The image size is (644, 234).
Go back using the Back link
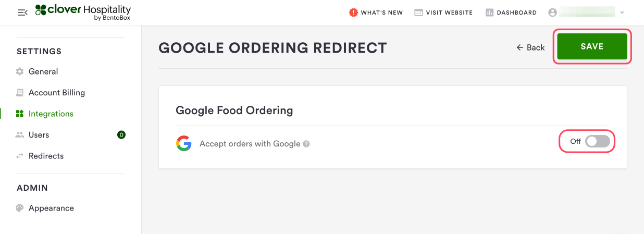coord(530,47)
